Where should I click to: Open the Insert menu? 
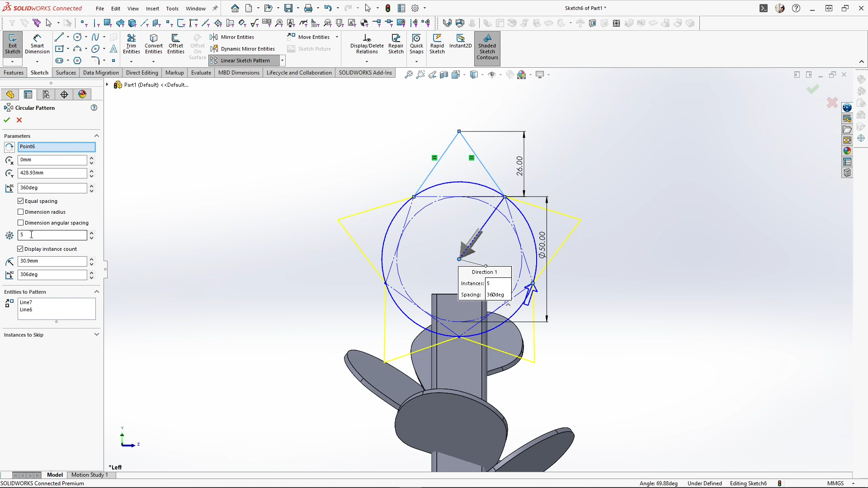(152, 8)
